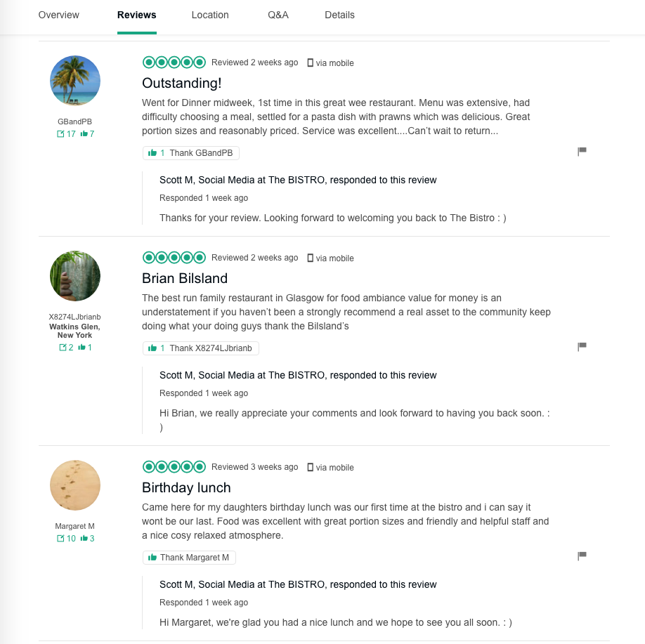Click the five-bubble rating on 'Outstanding!' review
Image resolution: width=645 pixels, height=644 pixels.
click(174, 63)
